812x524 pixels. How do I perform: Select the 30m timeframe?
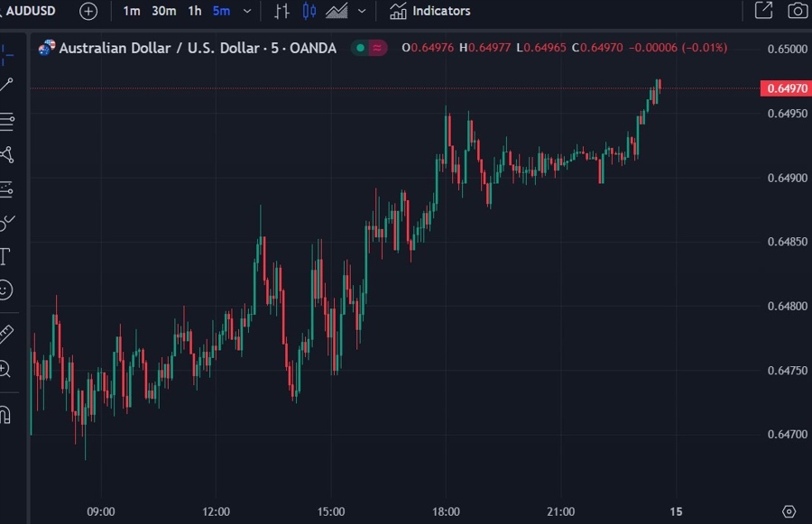(163, 11)
